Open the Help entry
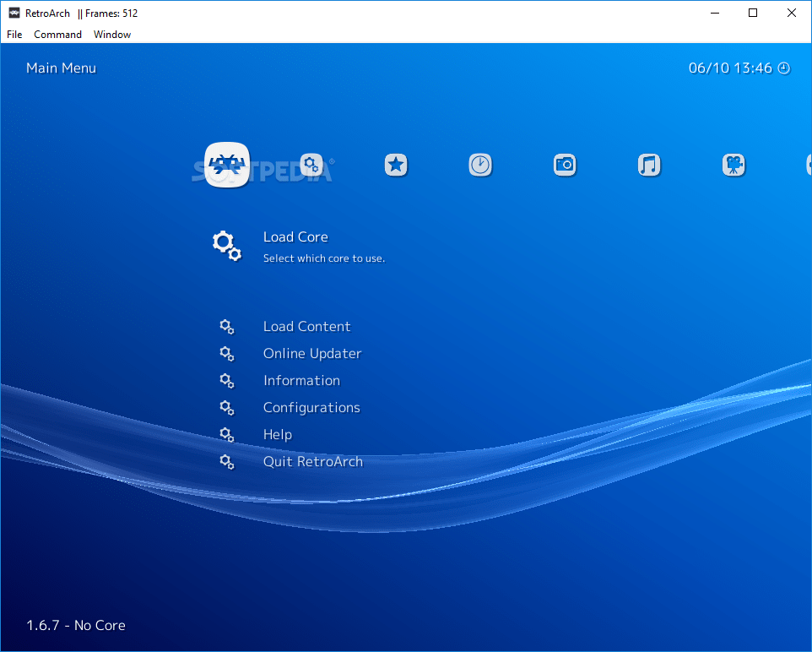Viewport: 812px width, 652px height. (x=278, y=434)
